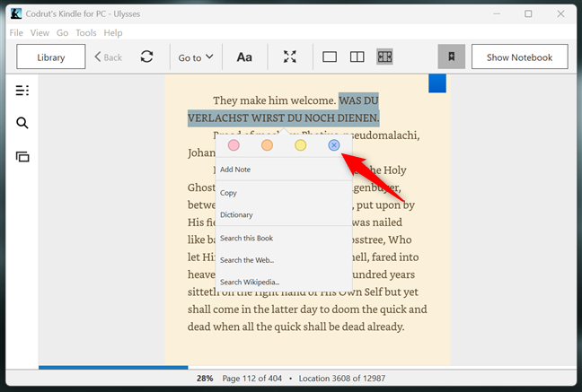The height and width of the screenshot is (392, 582).
Task: Open the flashcards icon in sidebar
Action: [x=22, y=157]
